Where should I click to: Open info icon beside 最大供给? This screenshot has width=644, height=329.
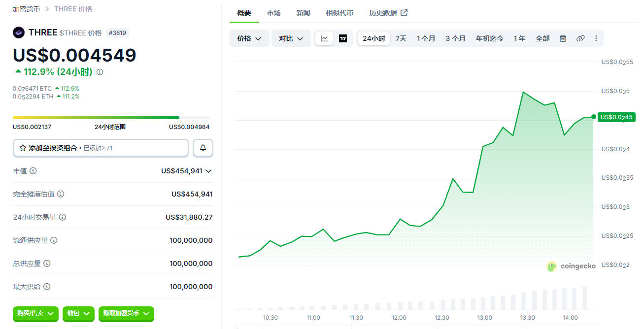point(47,287)
